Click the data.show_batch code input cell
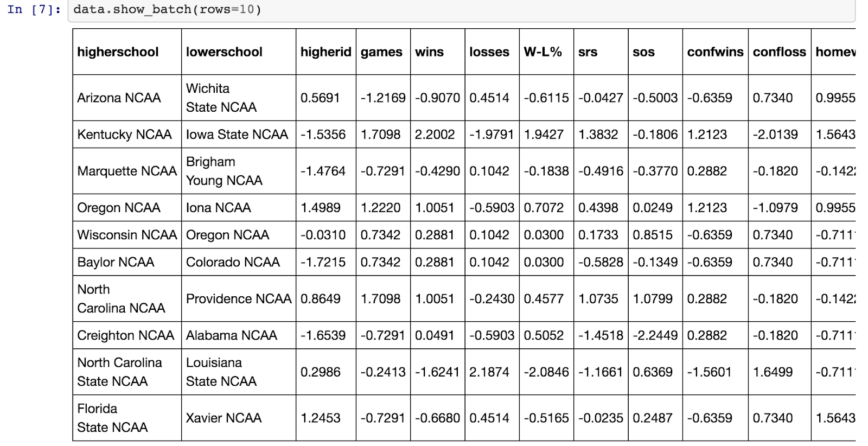868x446 pixels. [461, 10]
